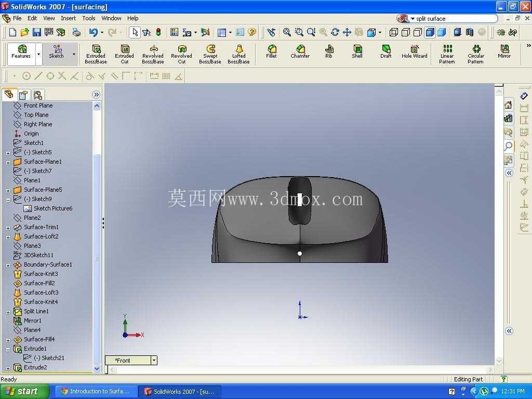The width and height of the screenshot is (532, 399).
Task: Open the Tools menu
Action: [88, 18]
